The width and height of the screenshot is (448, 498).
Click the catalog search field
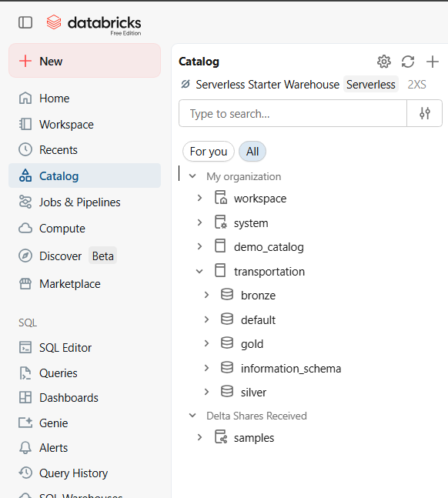tap(293, 113)
